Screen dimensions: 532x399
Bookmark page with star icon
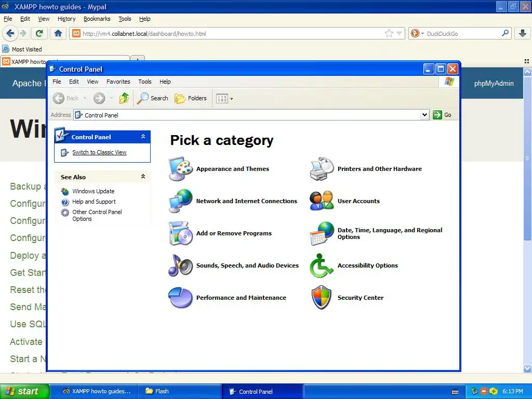click(x=389, y=33)
